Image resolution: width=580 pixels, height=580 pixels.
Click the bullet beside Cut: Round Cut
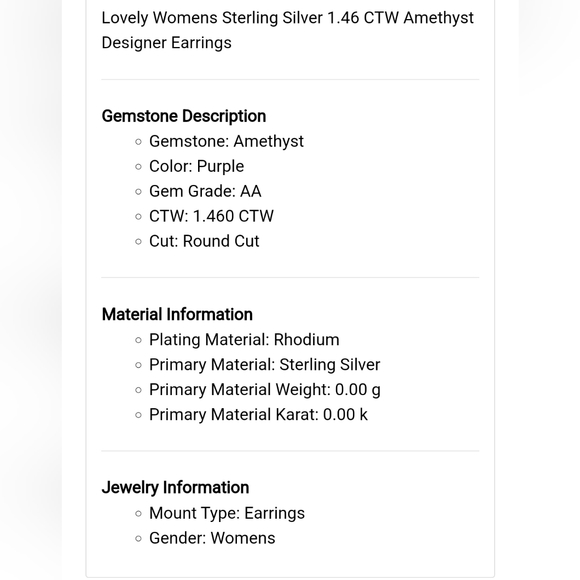[138, 242]
